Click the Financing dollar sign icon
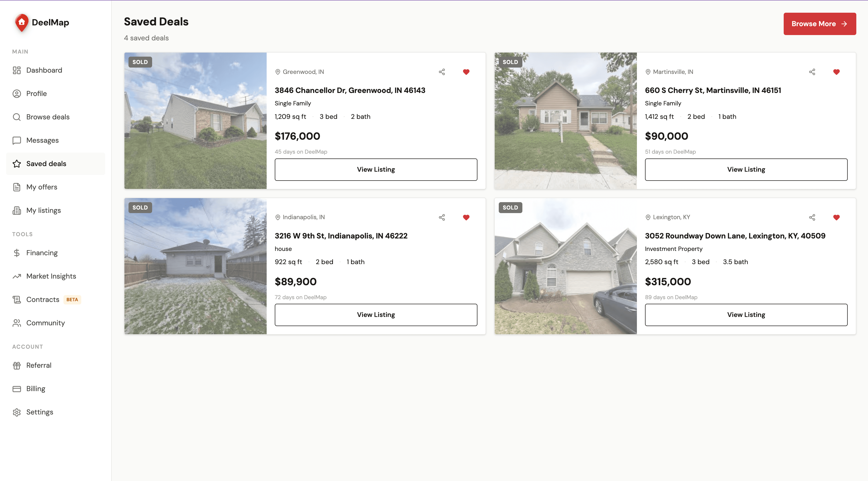 [x=17, y=253]
